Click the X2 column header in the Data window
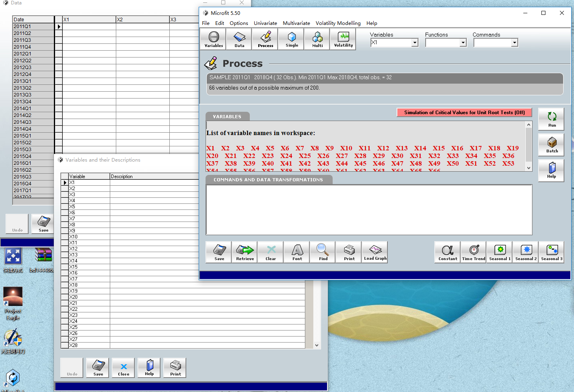The height and width of the screenshot is (392, 574). coord(142,19)
